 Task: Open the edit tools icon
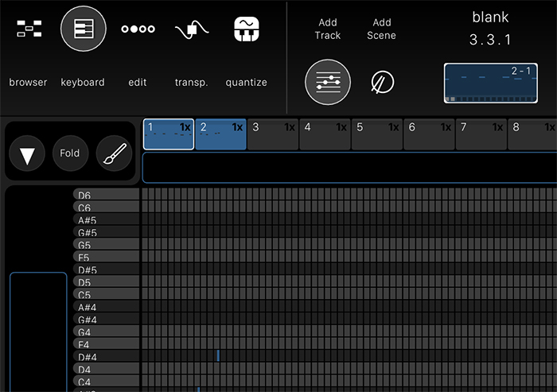pos(138,29)
